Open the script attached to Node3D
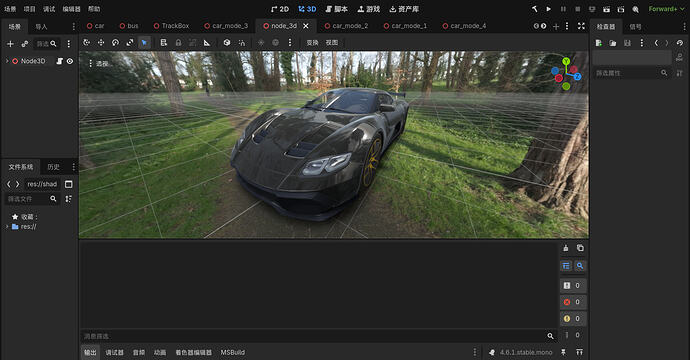 pos(60,61)
